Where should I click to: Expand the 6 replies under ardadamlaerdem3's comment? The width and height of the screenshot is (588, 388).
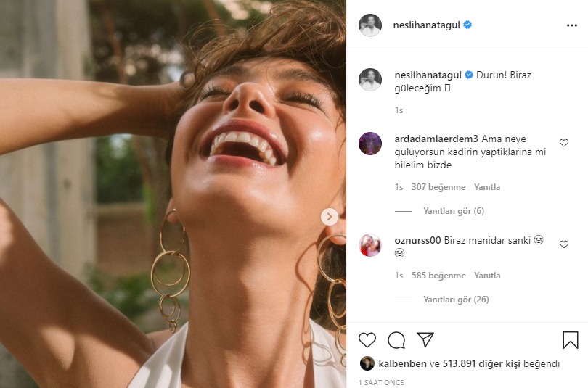pos(453,211)
